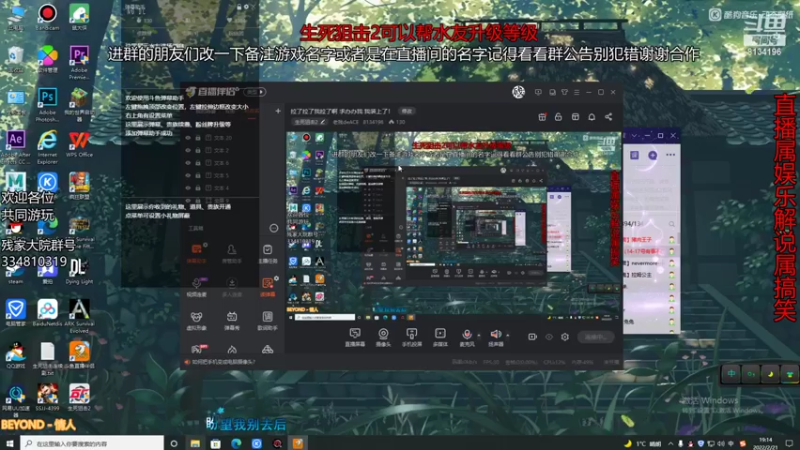The image size is (800, 450).
Task: Click the message icon in app title bar
Action: pyautogui.click(x=538, y=92)
